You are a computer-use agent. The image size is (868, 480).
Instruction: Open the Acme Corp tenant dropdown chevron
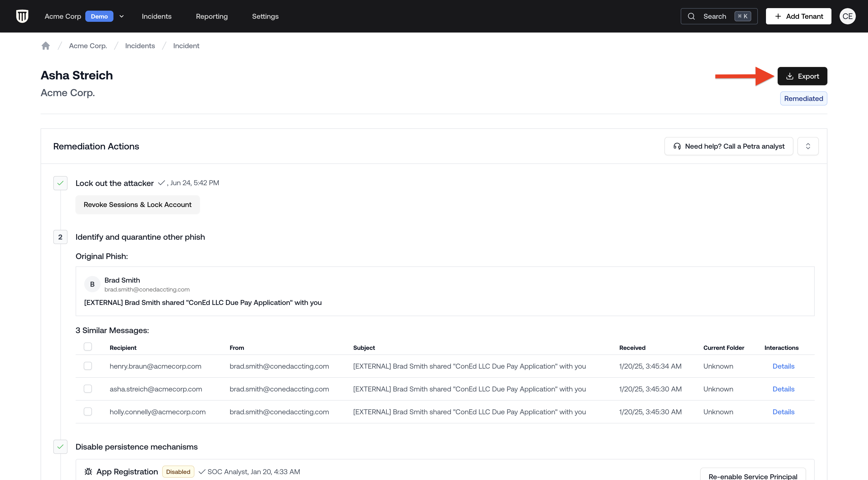pyautogui.click(x=122, y=16)
